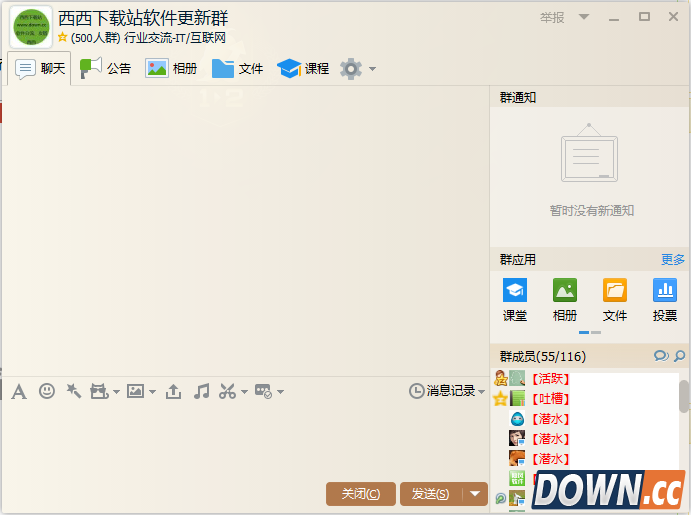Click the first page indicator under 群应用

584,333
